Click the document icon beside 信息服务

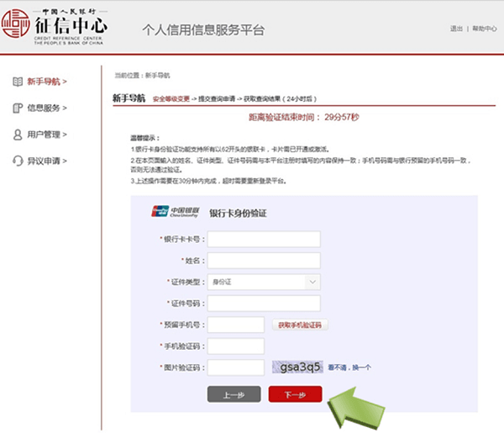[x=18, y=108]
